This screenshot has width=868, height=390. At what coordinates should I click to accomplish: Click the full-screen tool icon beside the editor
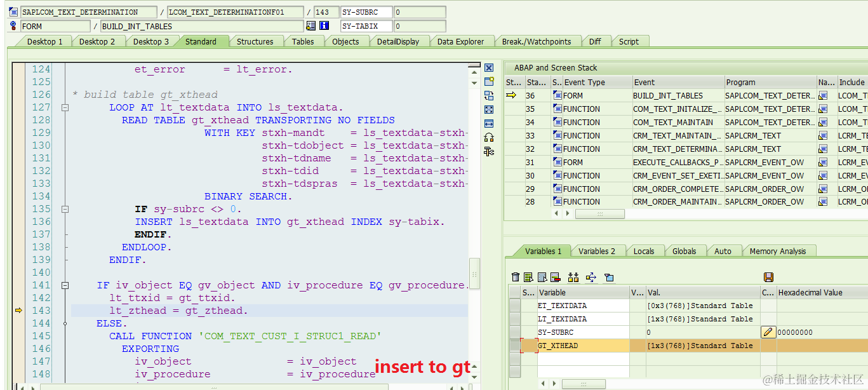click(489, 109)
